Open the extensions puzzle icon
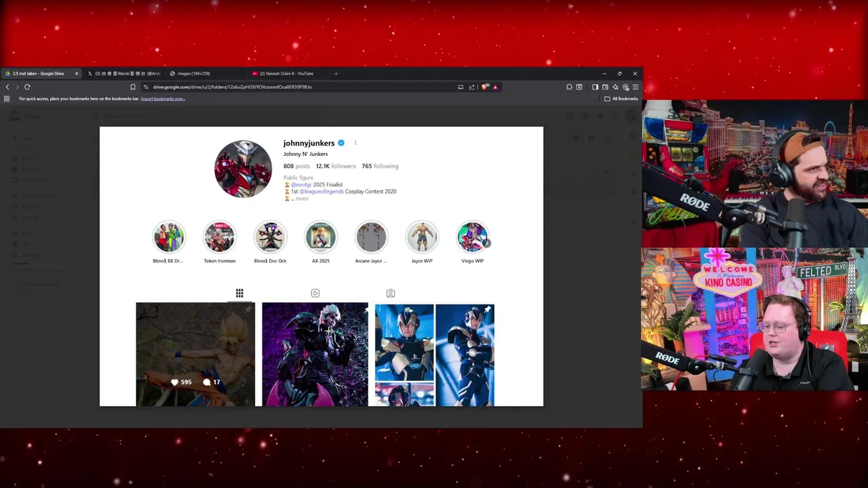Screen dimensions: 868x488 click(x=569, y=87)
